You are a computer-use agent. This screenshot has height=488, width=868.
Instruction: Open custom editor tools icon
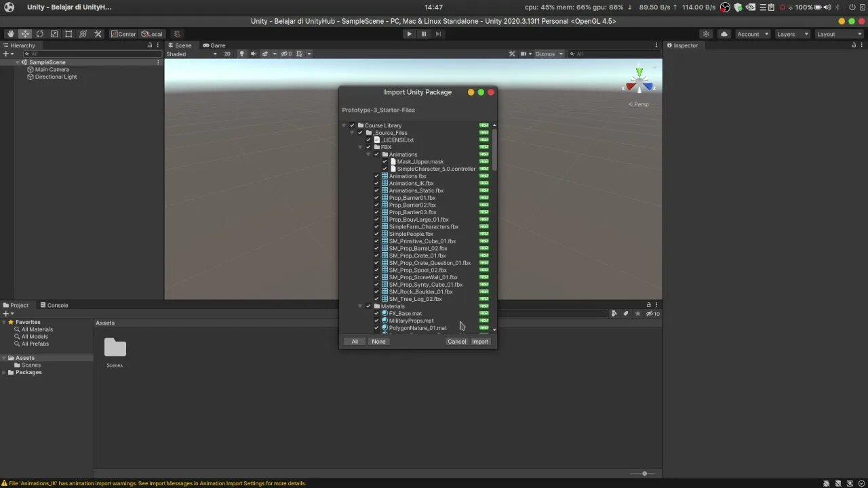(98, 34)
